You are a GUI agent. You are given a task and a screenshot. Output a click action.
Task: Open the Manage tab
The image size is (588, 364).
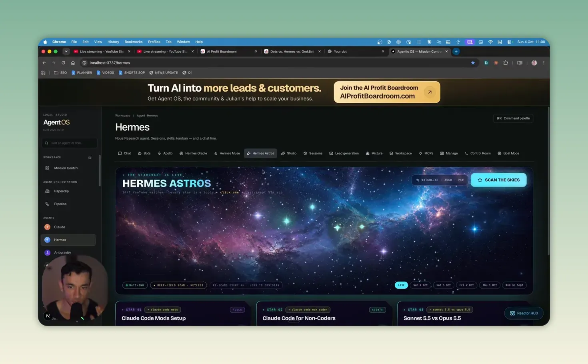coord(449,153)
